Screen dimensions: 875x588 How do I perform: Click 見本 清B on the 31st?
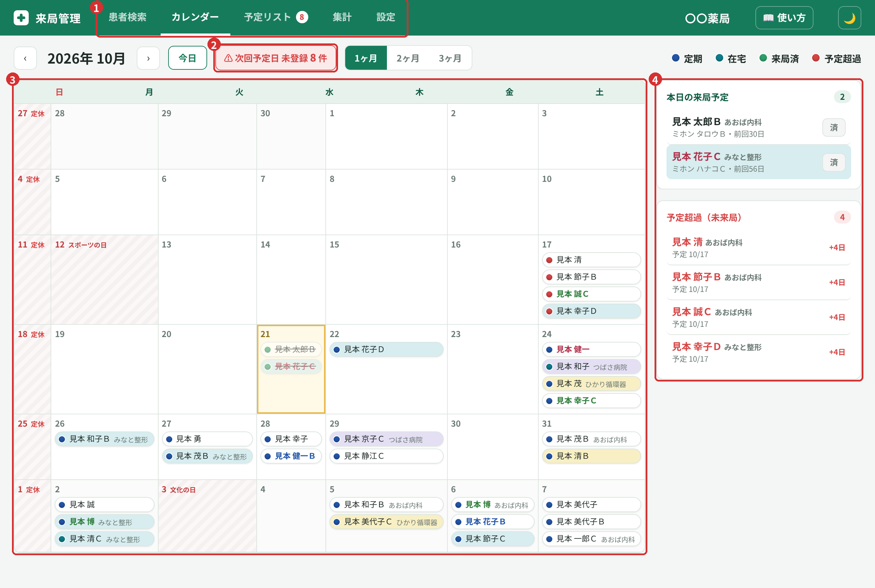click(591, 456)
